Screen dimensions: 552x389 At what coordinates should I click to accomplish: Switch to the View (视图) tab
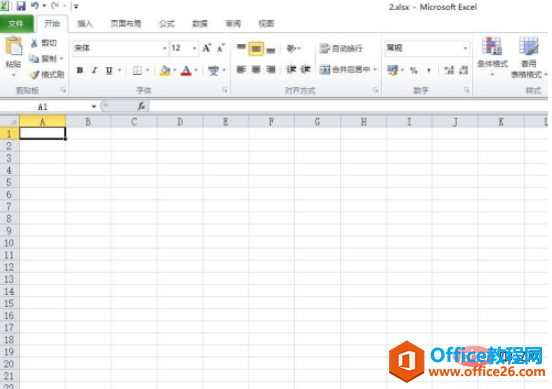(x=266, y=24)
